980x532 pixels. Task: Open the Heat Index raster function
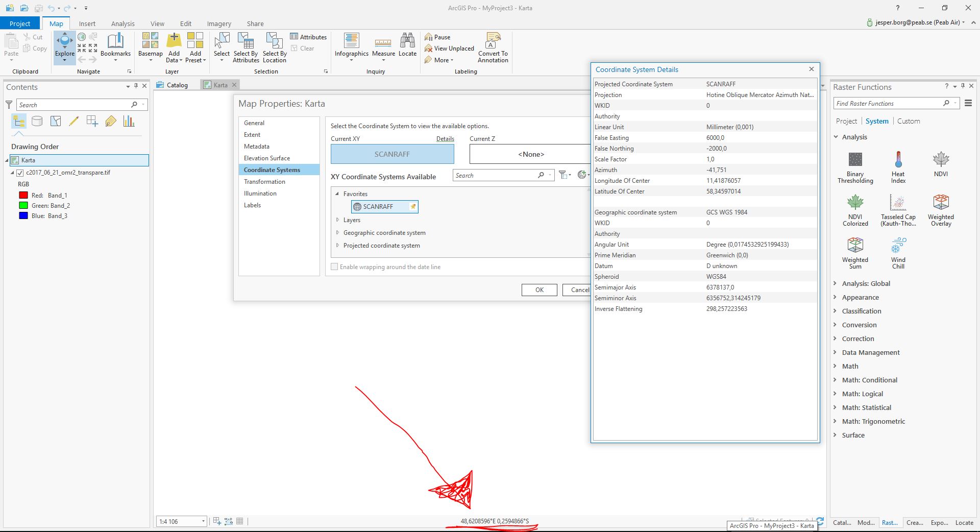[x=898, y=167]
